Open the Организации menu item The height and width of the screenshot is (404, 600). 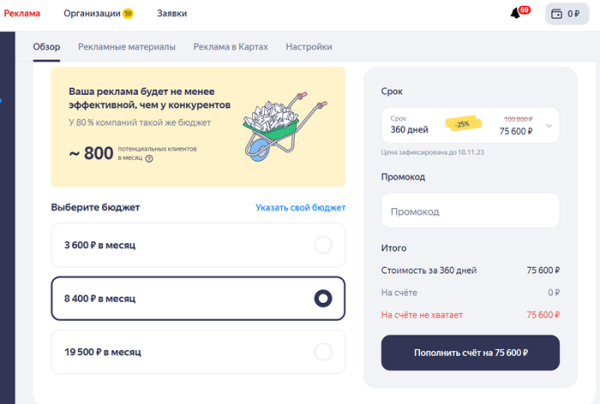(91, 14)
